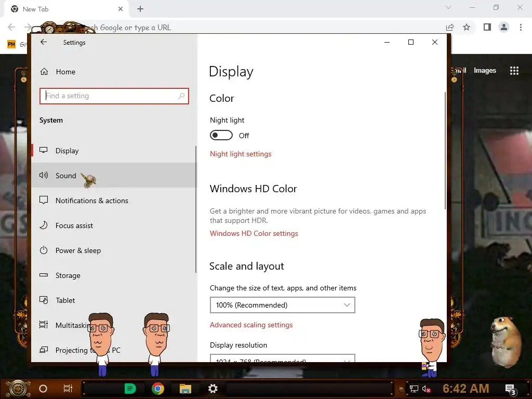Click the Find a setting search box
Image resolution: width=532 pixels, height=399 pixels.
point(114,96)
